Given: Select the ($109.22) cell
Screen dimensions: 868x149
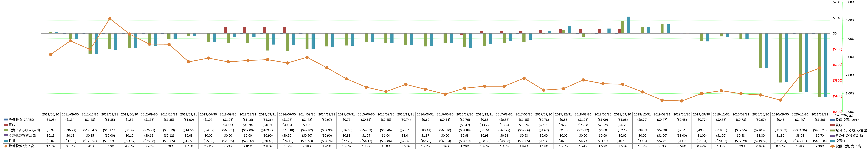Looking at the screenshot, I should [267, 130].
